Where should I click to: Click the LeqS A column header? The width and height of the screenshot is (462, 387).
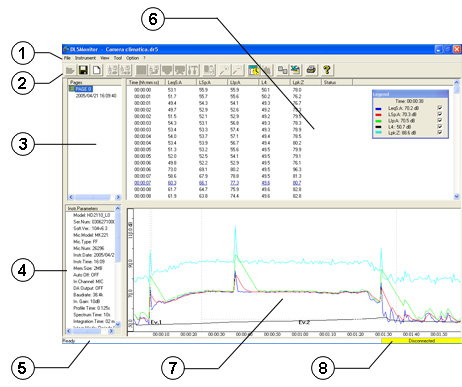click(x=181, y=82)
